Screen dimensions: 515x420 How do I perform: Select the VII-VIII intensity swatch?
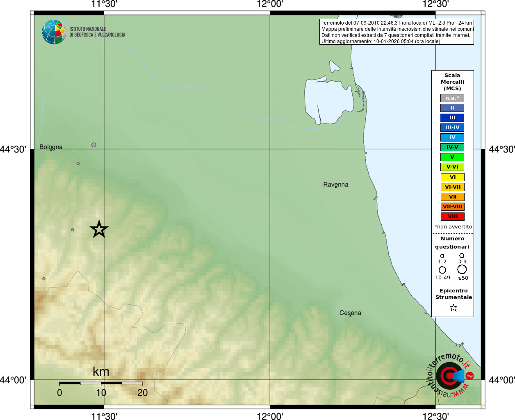[x=452, y=207]
